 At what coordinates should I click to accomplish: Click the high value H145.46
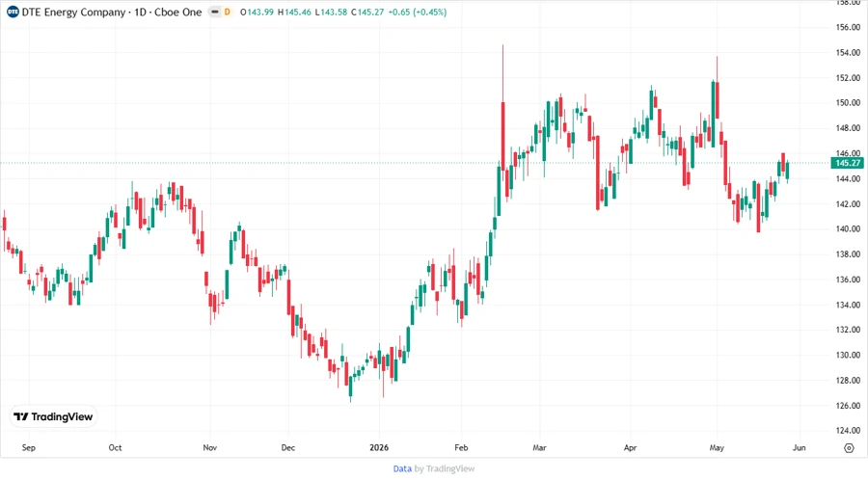294,13
